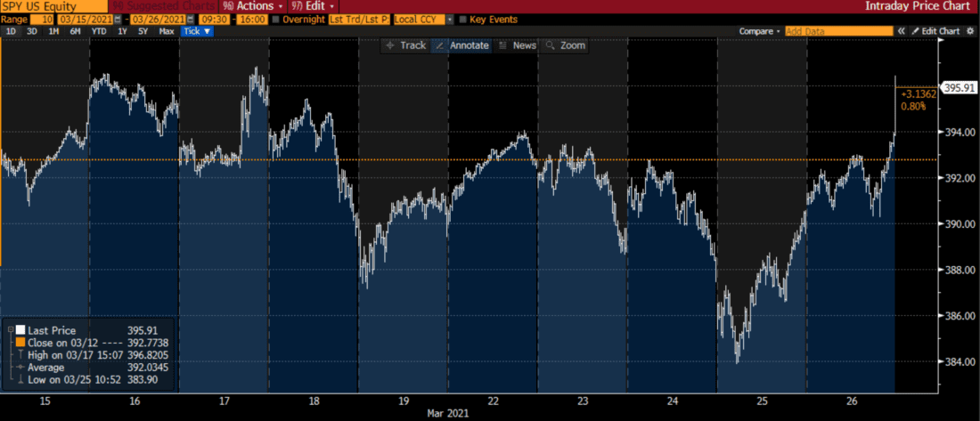Click the orange Close on 03/12 color swatch
This screenshot has width=980, height=421.
19,342
